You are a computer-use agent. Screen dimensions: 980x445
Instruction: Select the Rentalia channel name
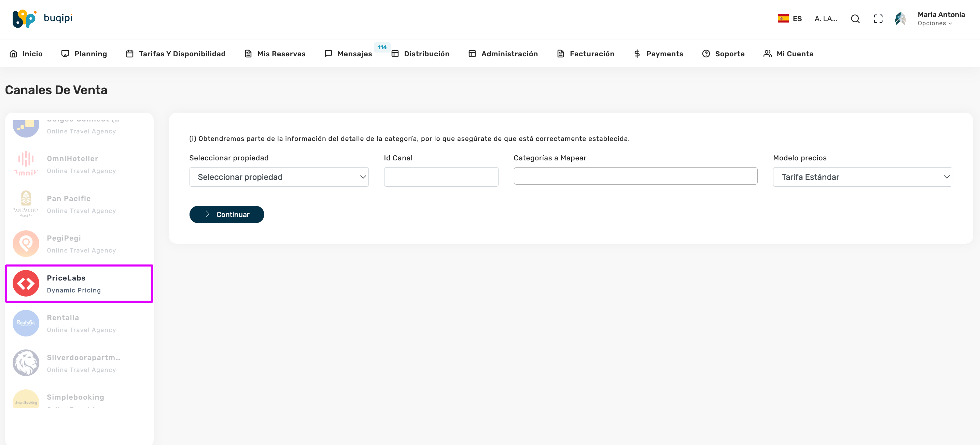63,318
